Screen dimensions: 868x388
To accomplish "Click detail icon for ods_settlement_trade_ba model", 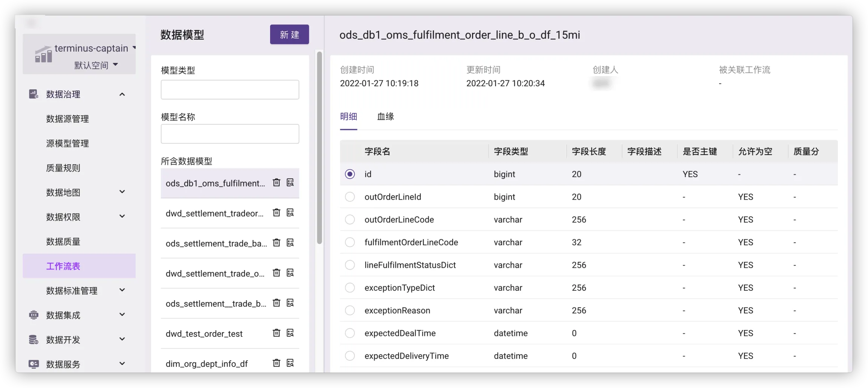I will 290,243.
